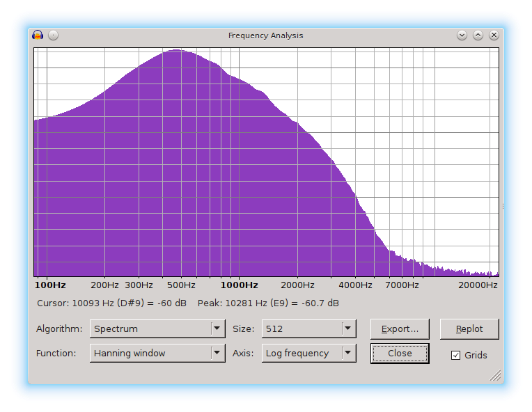Click the Close button
The height and width of the screenshot is (412, 532).
(x=400, y=354)
